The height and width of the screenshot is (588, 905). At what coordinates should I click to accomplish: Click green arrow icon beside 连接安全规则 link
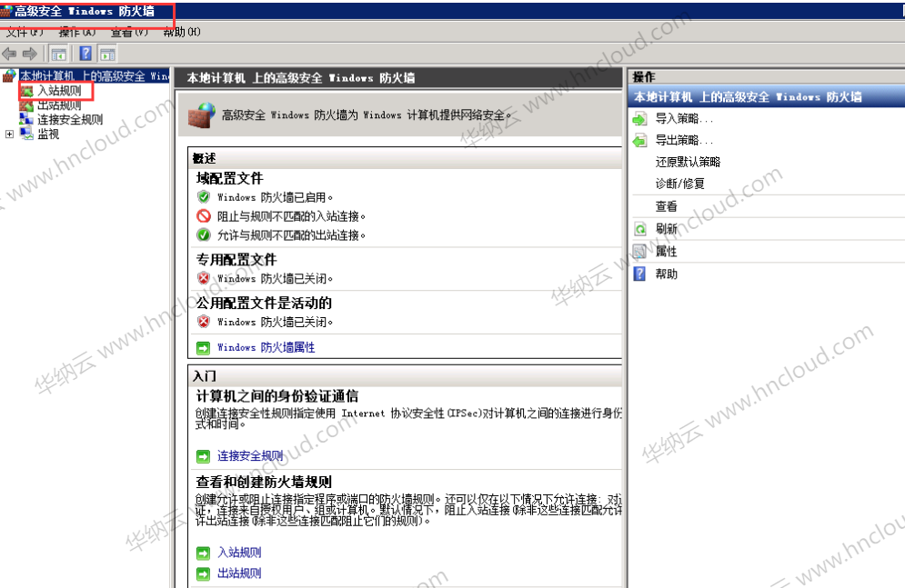point(203,456)
